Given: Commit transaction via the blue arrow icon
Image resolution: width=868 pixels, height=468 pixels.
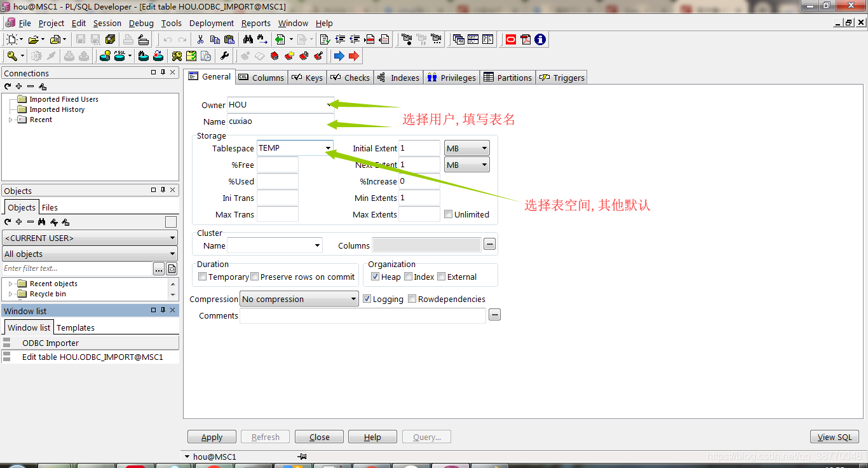Looking at the screenshot, I should click(339, 55).
